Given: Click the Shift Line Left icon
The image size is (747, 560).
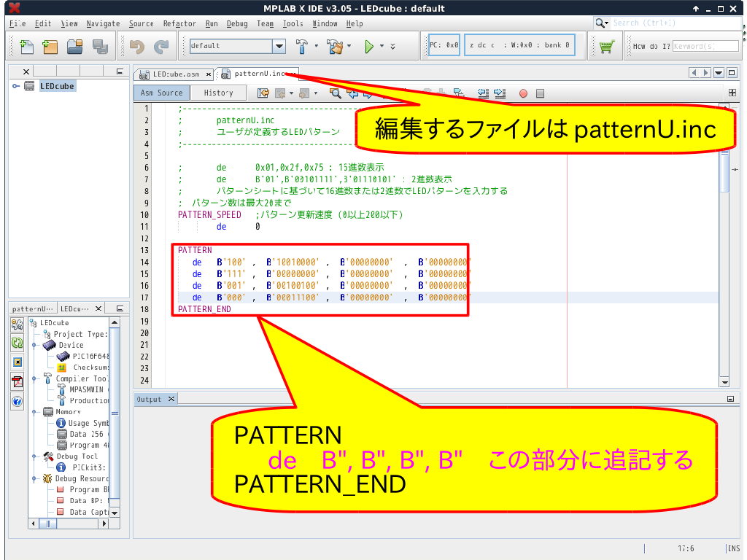Looking at the screenshot, I should click(483, 93).
